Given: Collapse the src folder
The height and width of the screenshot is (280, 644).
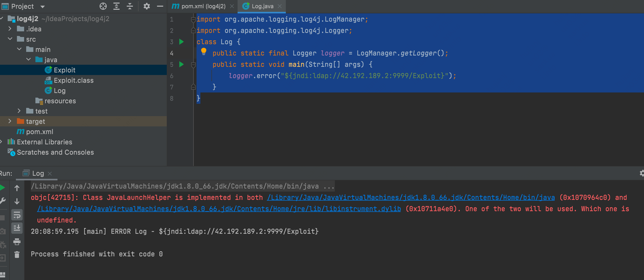Looking at the screenshot, I should (x=10, y=39).
